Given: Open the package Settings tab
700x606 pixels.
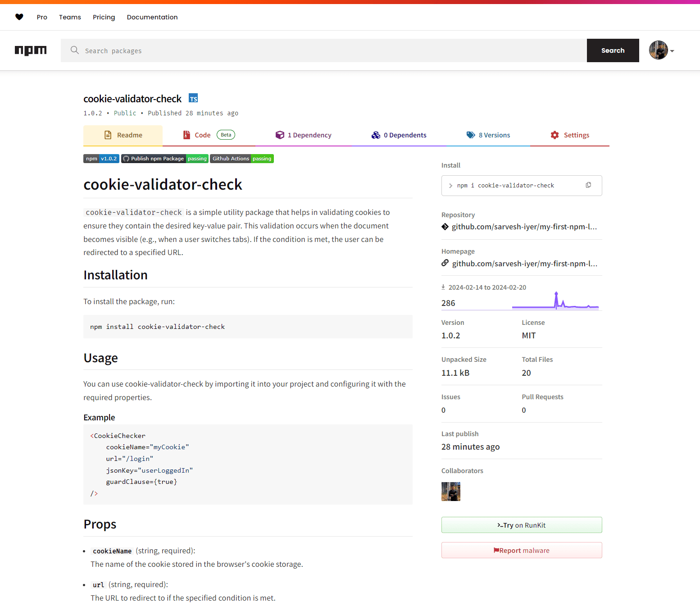Looking at the screenshot, I should (x=570, y=135).
